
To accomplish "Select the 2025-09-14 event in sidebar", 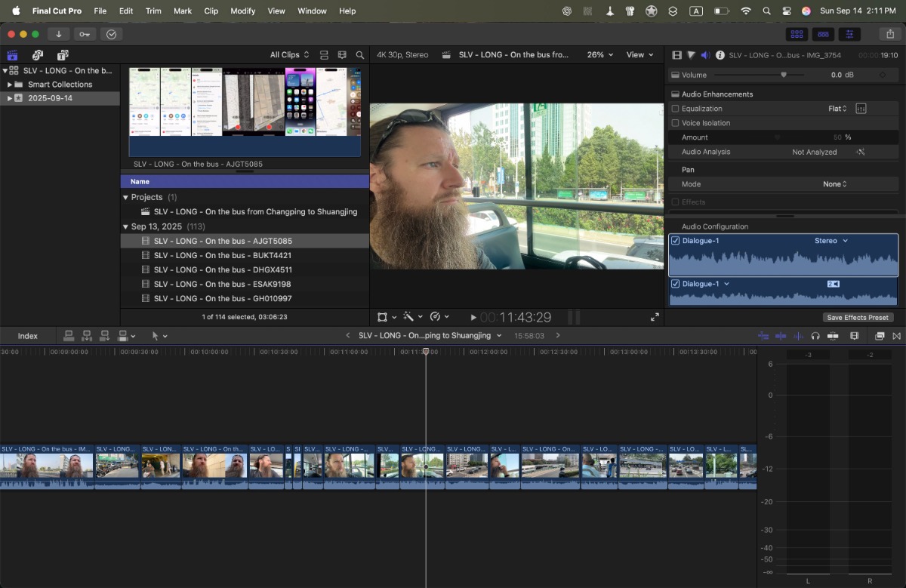I will point(60,99).
